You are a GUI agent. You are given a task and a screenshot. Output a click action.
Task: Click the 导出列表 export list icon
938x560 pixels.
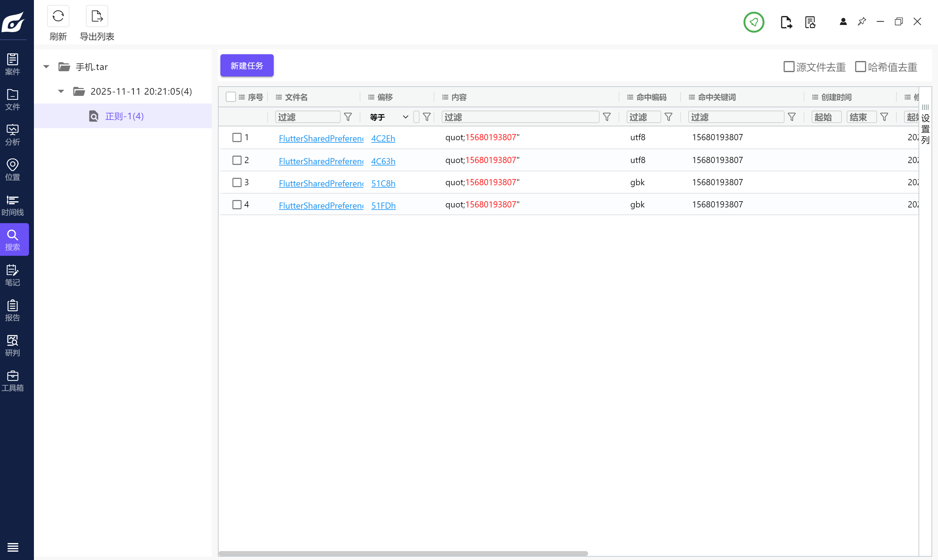point(97,16)
